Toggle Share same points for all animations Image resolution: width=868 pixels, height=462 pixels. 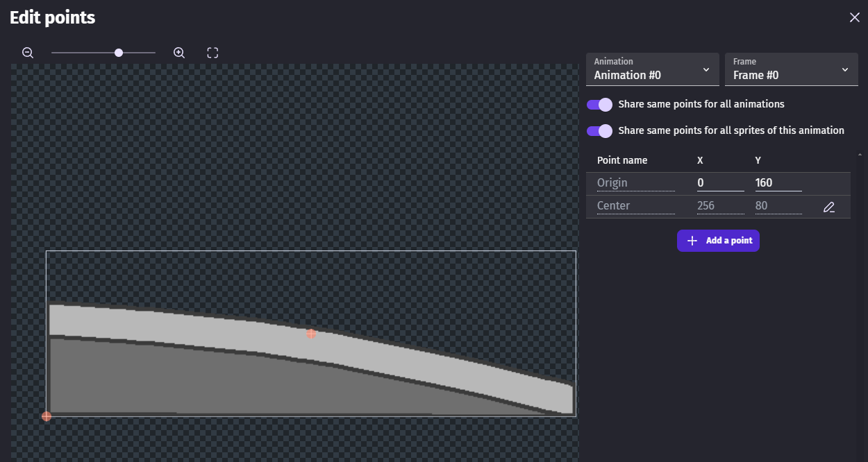pos(599,104)
